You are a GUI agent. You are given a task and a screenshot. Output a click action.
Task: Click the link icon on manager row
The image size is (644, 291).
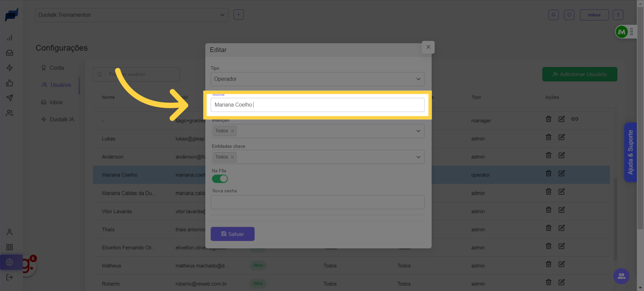click(575, 119)
